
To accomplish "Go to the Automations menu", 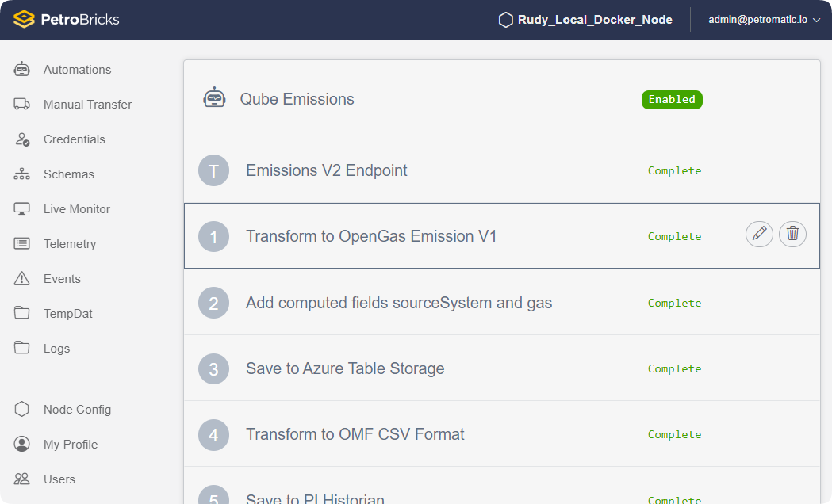I will pos(78,70).
